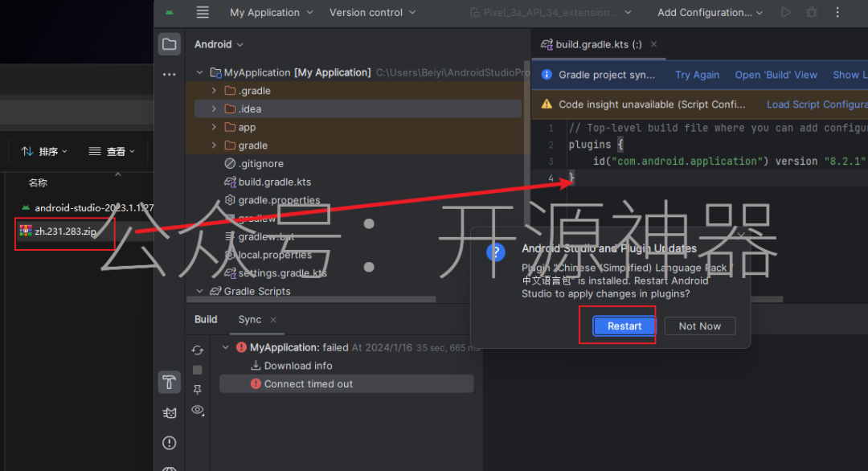This screenshot has height=471, width=868.
Task: Click the plugins keyword in the editor
Action: (590, 145)
